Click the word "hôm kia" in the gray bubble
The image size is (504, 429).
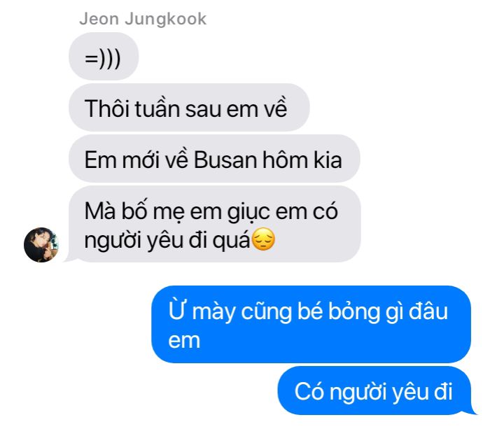302,160
